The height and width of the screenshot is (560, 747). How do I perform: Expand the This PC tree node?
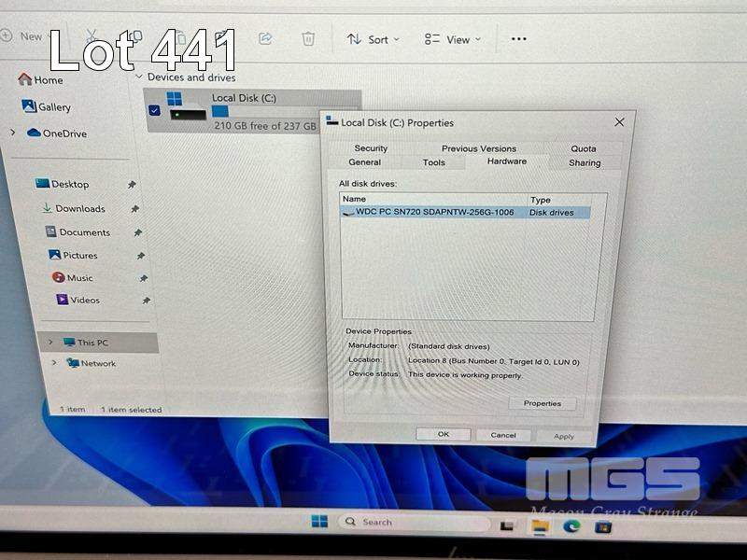(50, 343)
